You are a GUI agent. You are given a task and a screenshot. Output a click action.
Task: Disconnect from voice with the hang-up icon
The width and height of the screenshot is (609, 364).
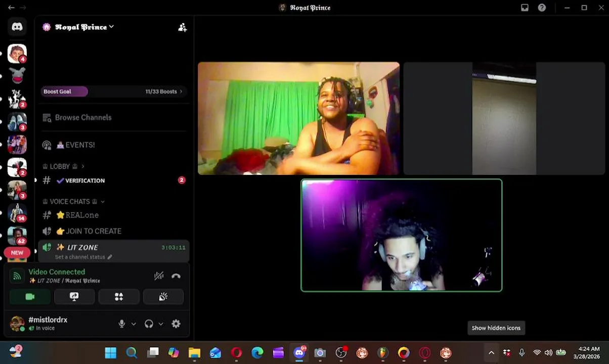(x=176, y=276)
